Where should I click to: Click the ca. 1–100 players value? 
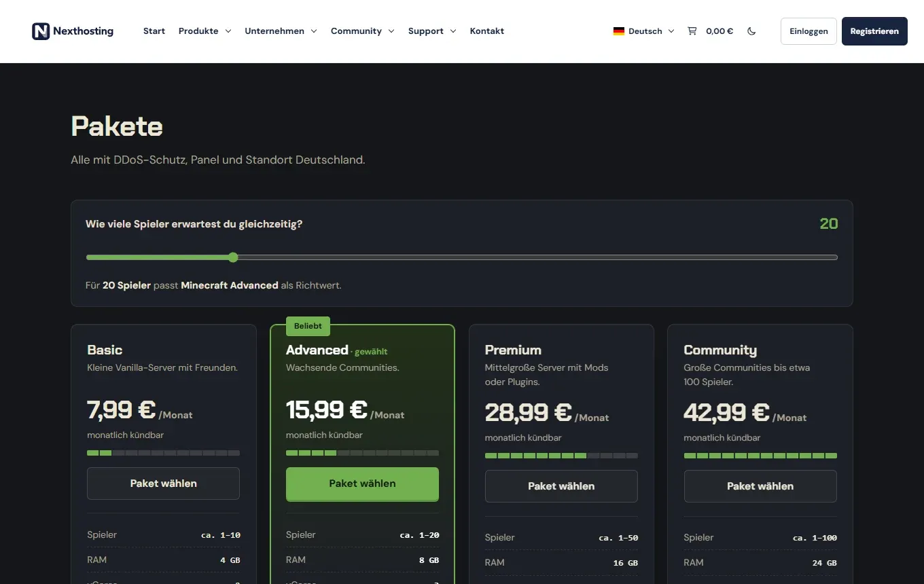(815, 538)
